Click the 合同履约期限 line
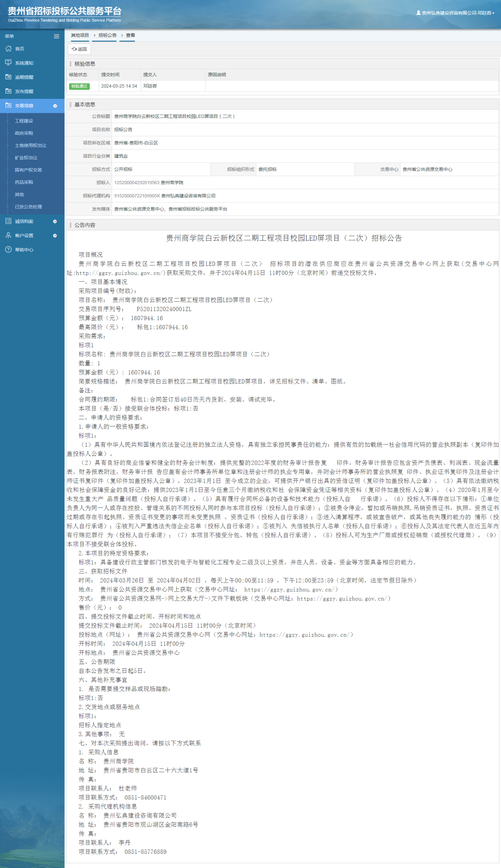 pyautogui.click(x=177, y=400)
